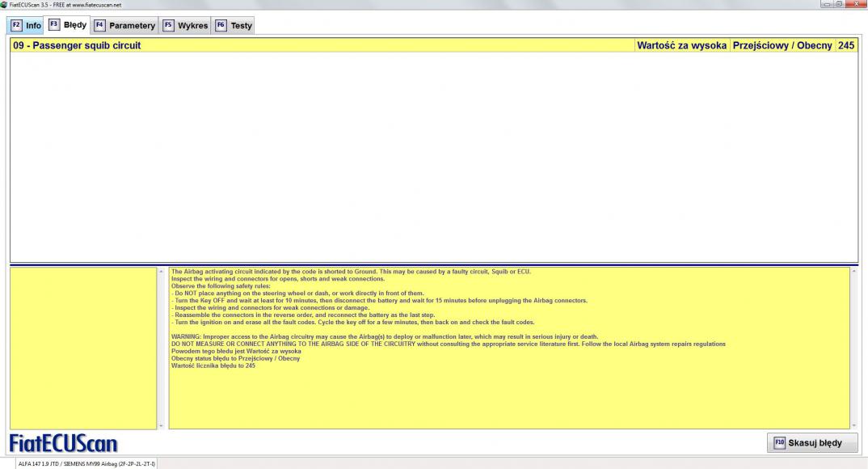Click 'Inspect the wiring and connectors for weak connections' line
Viewport: 868px width, 469px height.
[270, 308]
